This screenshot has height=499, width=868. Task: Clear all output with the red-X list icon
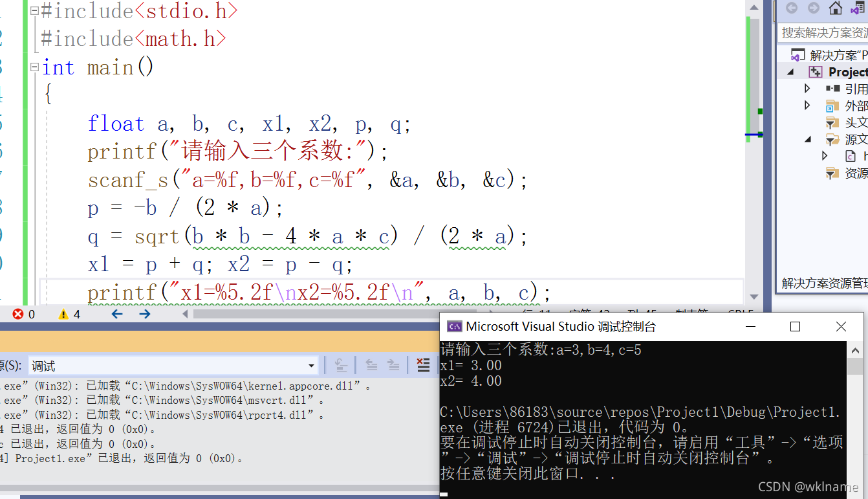[x=423, y=365]
